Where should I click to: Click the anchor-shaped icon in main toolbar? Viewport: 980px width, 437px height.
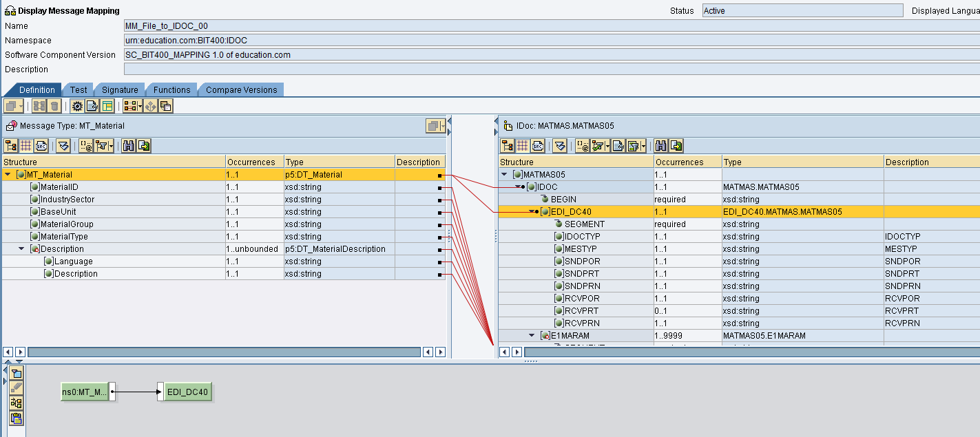[151, 106]
